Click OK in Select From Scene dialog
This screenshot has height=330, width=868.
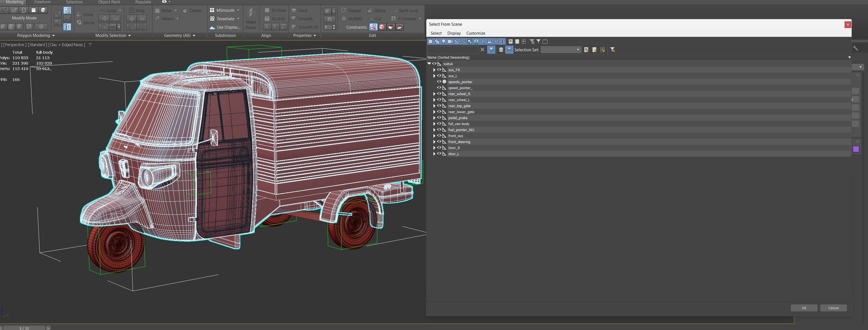(804, 308)
